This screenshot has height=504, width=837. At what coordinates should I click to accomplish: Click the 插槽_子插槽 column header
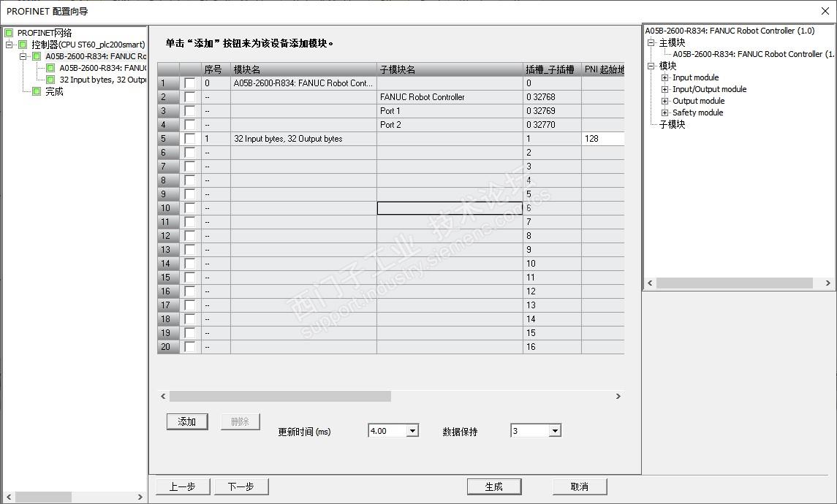(x=552, y=69)
